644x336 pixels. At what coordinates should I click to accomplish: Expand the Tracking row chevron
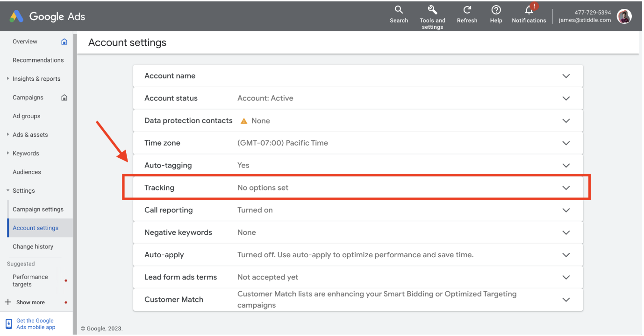(566, 188)
